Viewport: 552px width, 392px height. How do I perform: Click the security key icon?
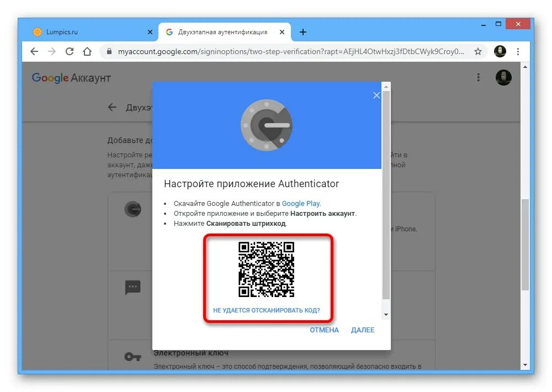click(x=132, y=357)
